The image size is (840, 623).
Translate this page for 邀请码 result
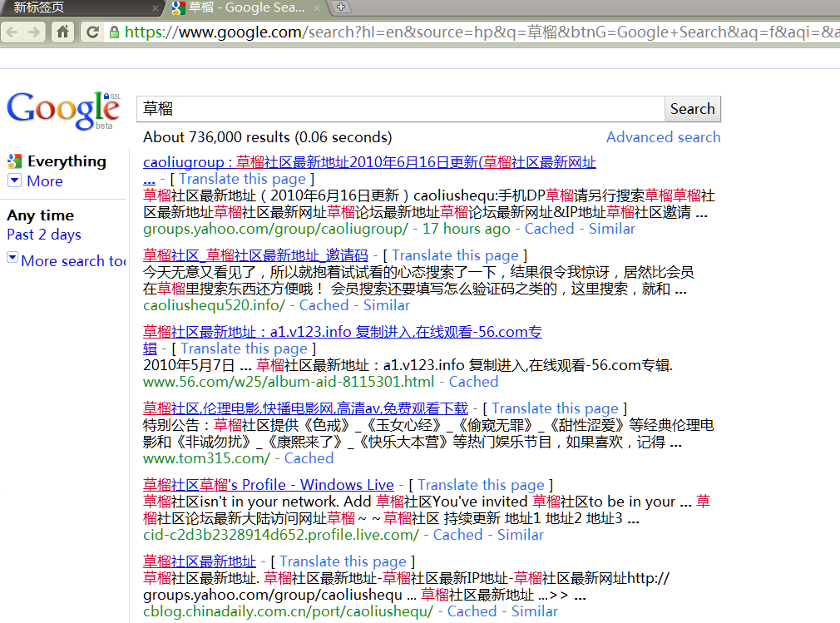click(456, 255)
